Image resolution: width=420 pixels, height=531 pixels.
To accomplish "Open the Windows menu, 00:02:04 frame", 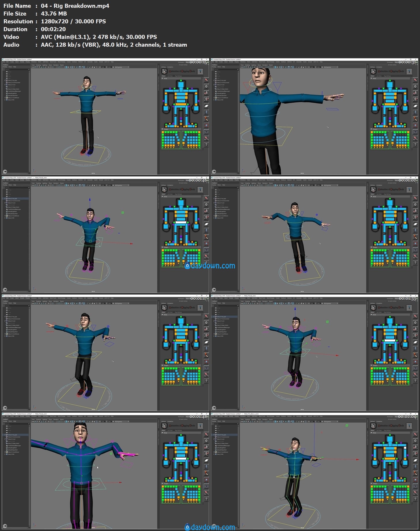I will point(243,416).
